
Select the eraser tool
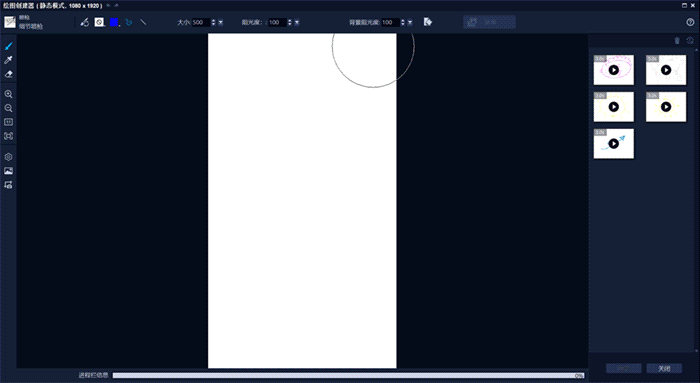click(x=8, y=74)
